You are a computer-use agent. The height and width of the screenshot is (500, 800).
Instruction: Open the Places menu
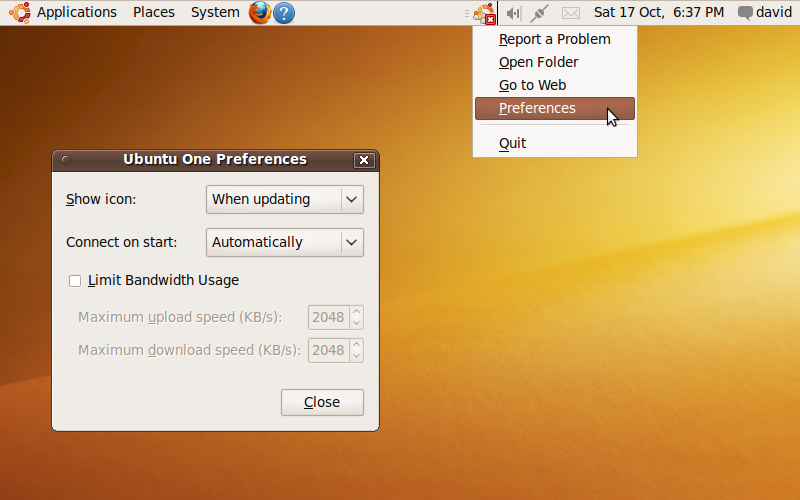[x=154, y=12]
